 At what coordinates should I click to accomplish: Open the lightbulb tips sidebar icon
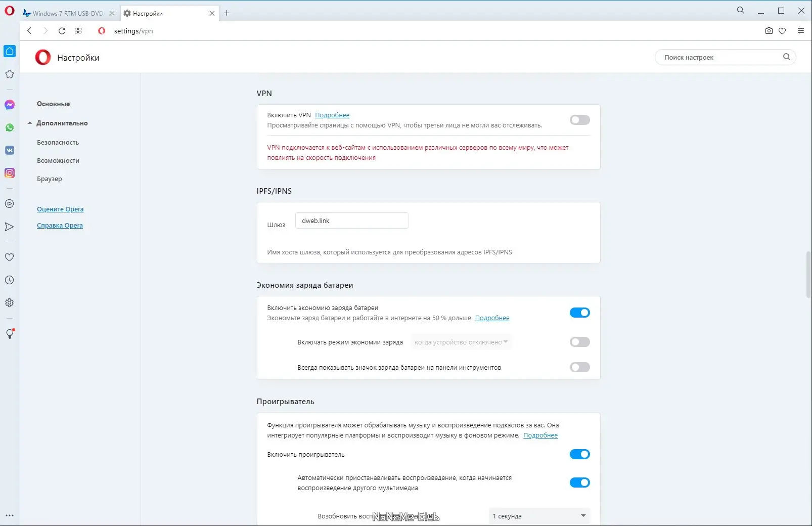click(10, 334)
